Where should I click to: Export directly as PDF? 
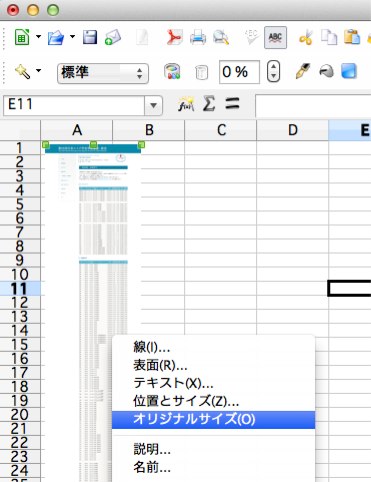(x=174, y=37)
